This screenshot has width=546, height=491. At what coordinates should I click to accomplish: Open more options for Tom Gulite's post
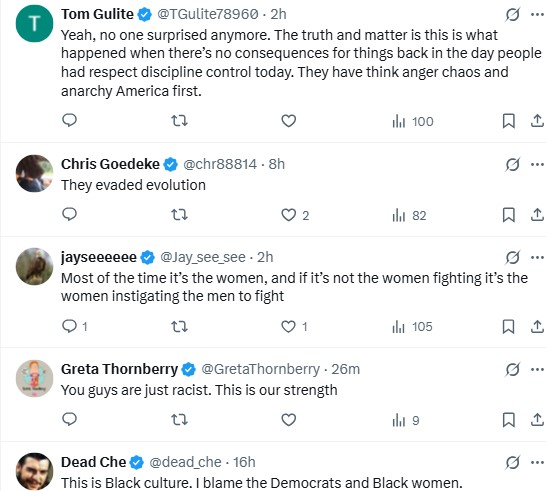click(537, 14)
